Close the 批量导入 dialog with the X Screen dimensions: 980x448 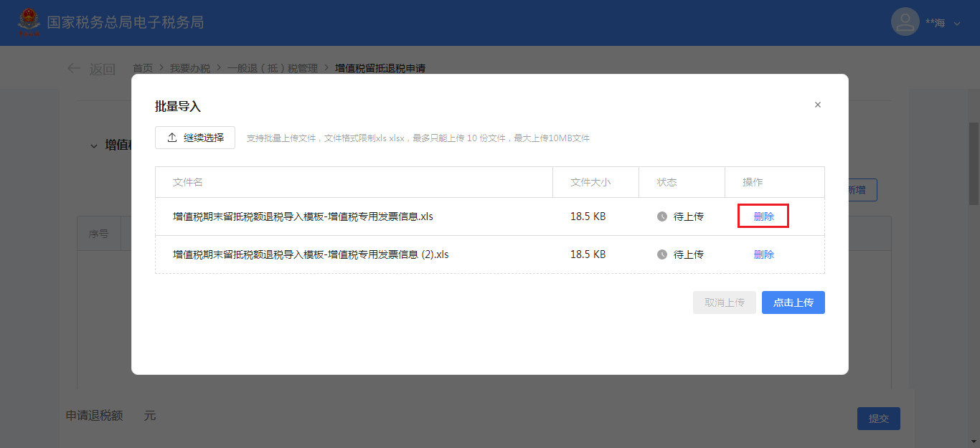coord(817,105)
